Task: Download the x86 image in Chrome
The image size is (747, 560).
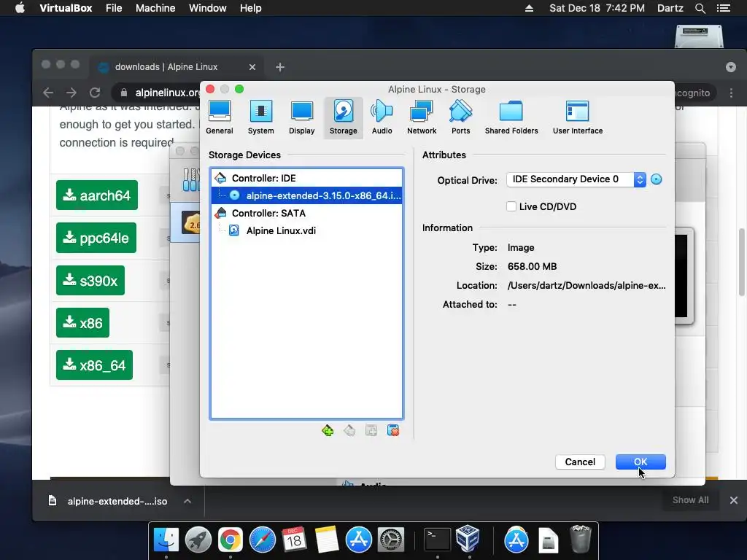Action: 83,323
